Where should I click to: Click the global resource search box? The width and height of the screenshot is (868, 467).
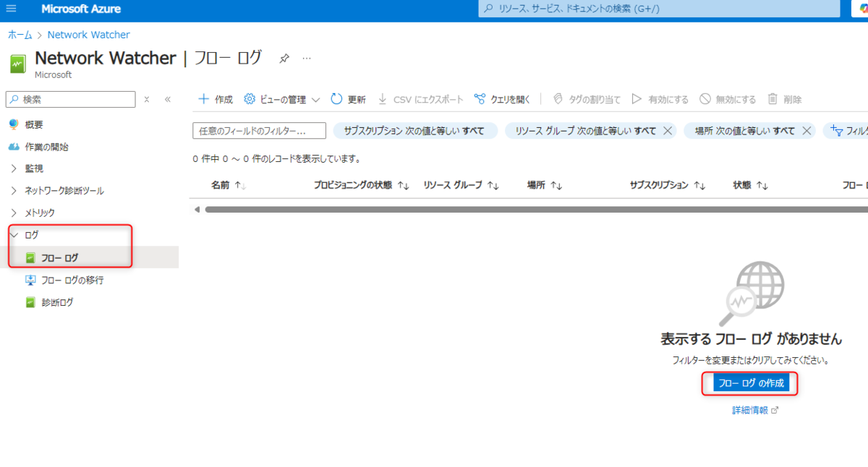(x=660, y=9)
